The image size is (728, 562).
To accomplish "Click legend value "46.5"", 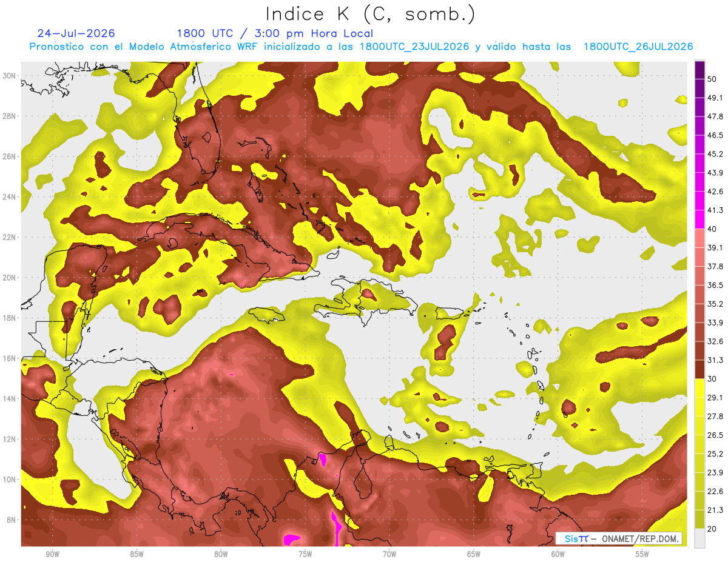I will click(715, 135).
